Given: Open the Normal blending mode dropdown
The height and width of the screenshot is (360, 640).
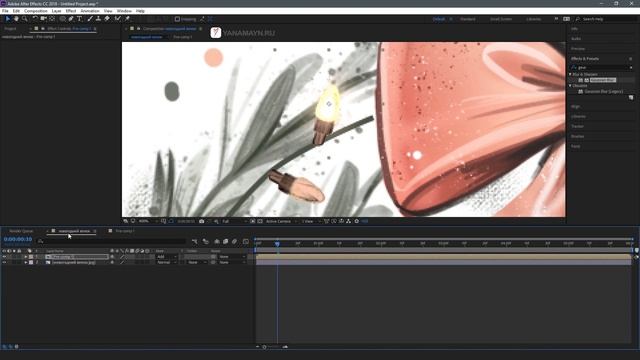Looking at the screenshot, I should coord(167,262).
